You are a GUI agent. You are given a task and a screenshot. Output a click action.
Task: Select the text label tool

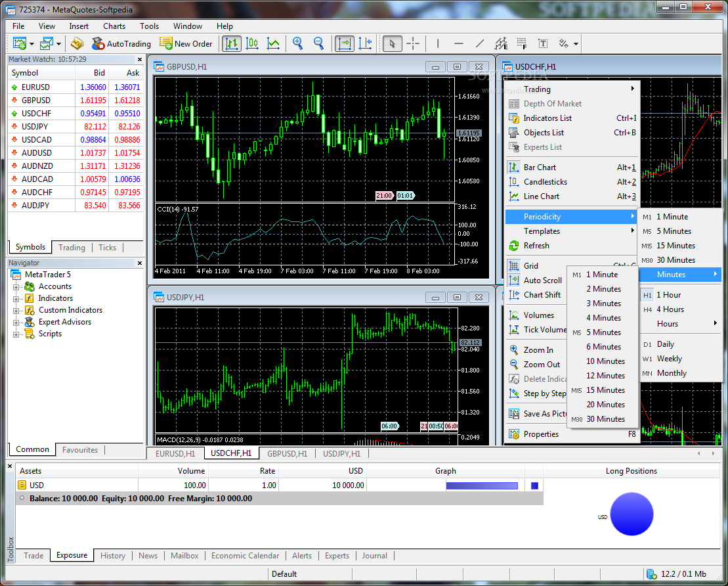[x=543, y=43]
